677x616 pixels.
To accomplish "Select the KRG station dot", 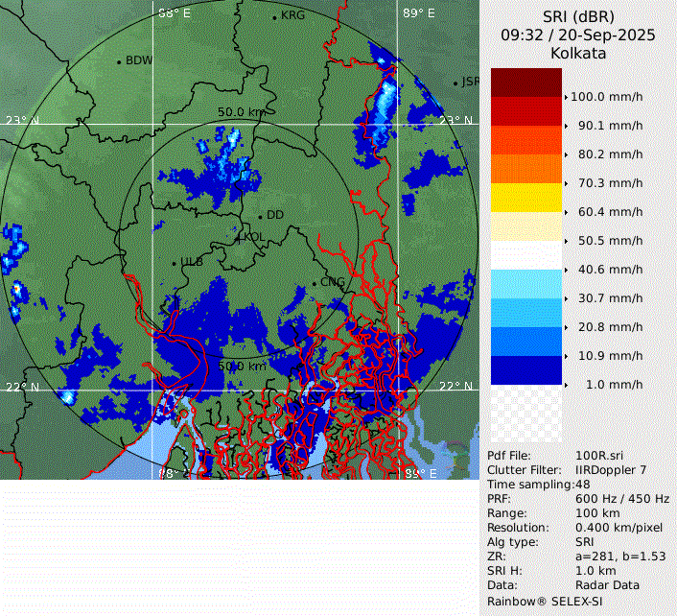I will [274, 17].
